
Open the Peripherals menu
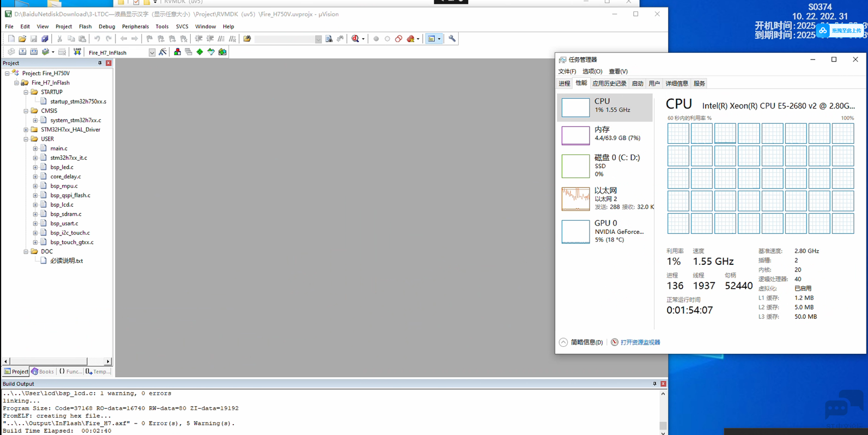pos(135,26)
